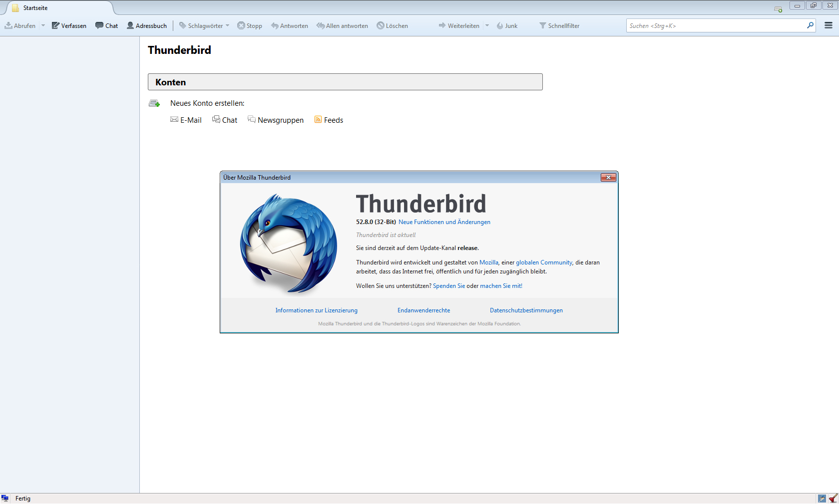Click the red checkmark status bar icon
The width and height of the screenshot is (839, 504).
point(833,499)
